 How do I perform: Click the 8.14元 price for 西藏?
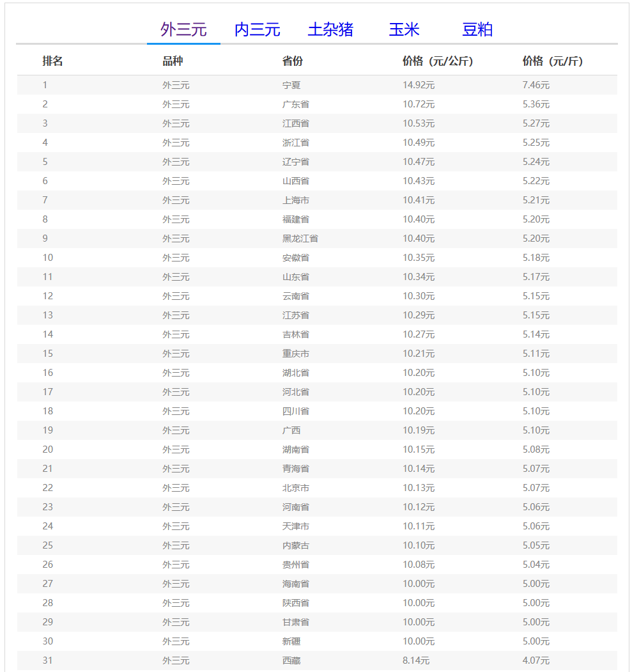coord(416,660)
